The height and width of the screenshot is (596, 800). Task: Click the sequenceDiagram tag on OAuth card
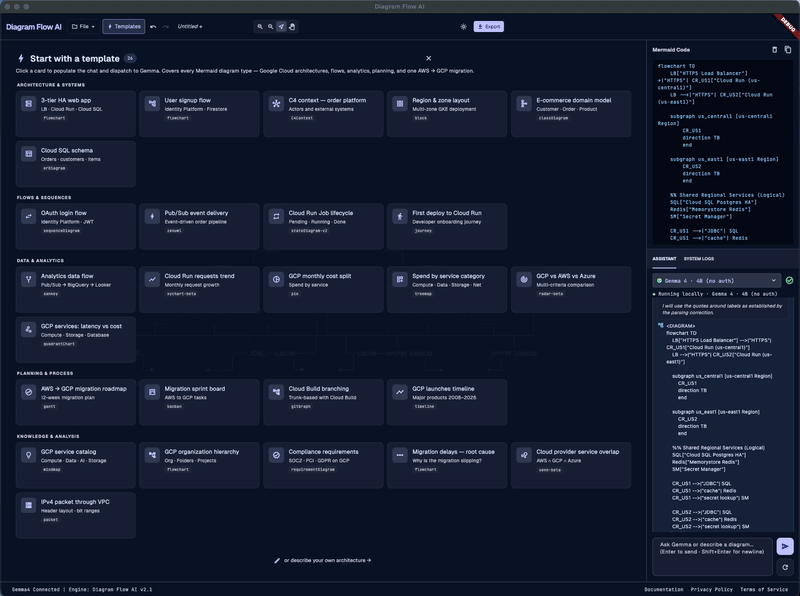[x=61, y=231]
